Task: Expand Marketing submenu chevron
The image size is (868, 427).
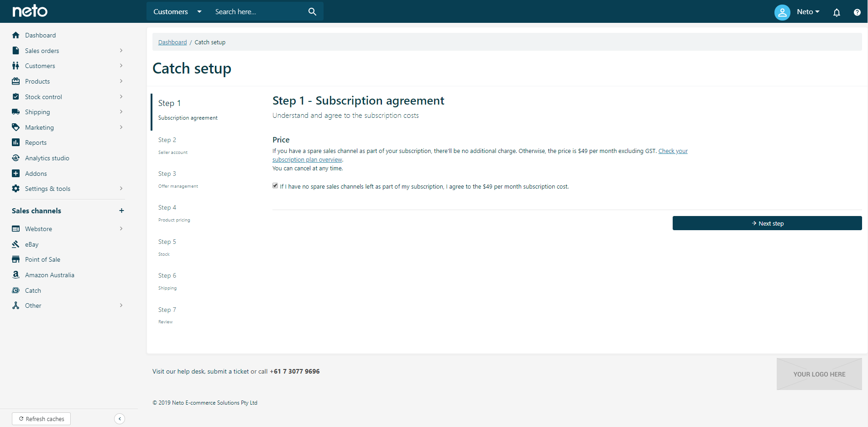Action: [121, 127]
